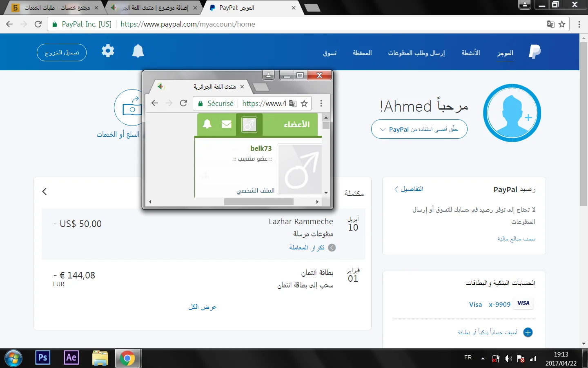
Task: Open PayPal account settings gear
Action: (x=108, y=51)
